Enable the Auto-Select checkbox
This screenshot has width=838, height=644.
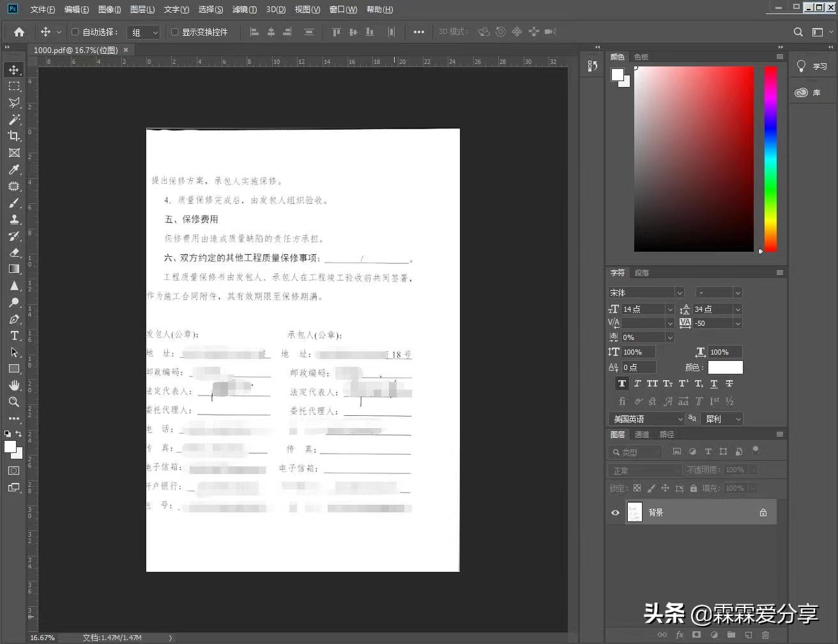click(75, 32)
